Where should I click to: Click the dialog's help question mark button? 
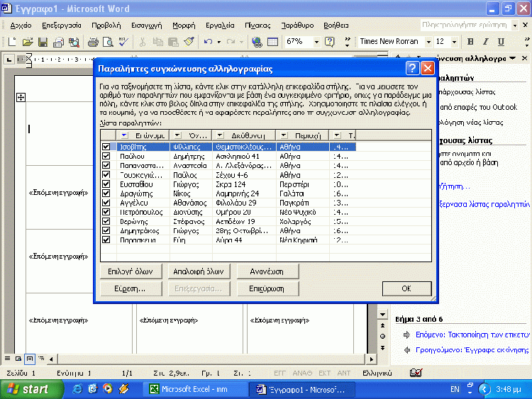point(412,69)
